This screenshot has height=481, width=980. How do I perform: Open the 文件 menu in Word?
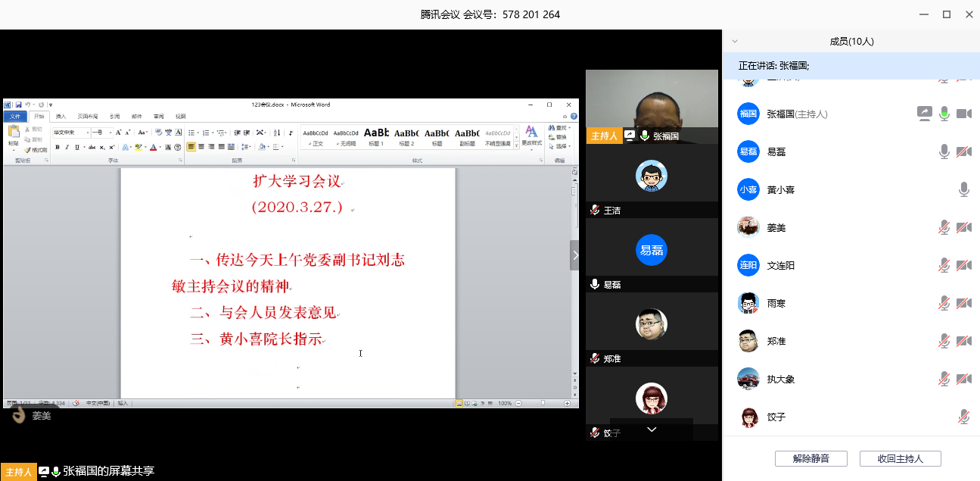point(15,117)
